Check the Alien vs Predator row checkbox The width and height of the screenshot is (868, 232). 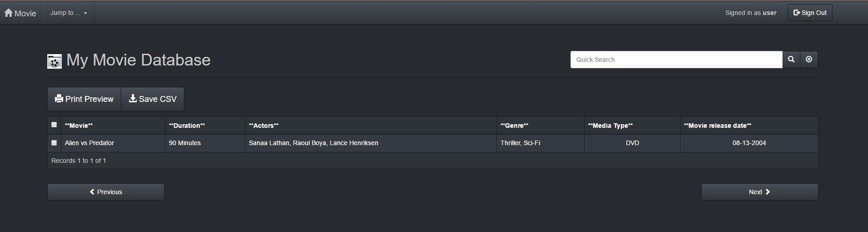tap(54, 143)
